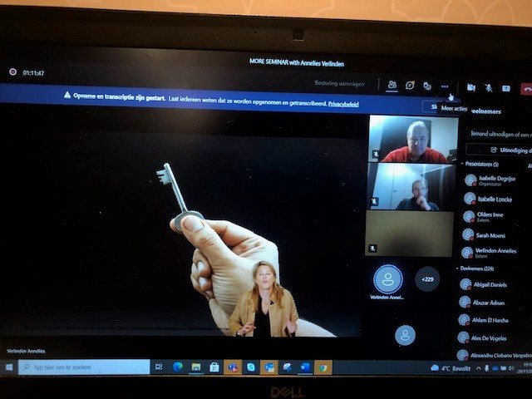Click the taskbar search box
This screenshot has height=399, width=532.
[84, 367]
